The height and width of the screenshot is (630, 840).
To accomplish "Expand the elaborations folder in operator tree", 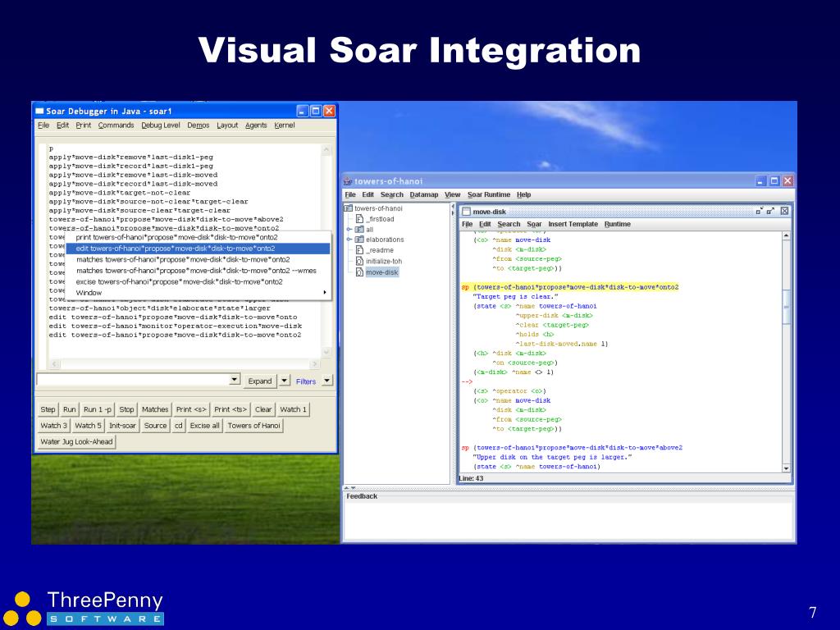I will tap(349, 240).
